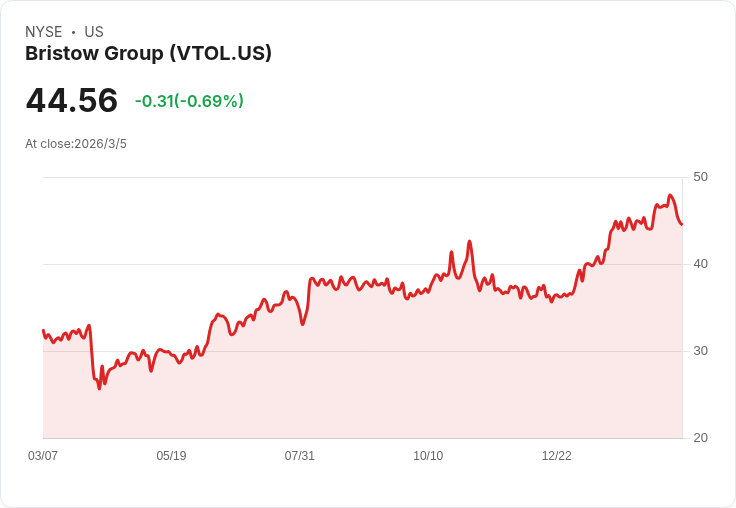Select the 03/07 date axis label
The width and height of the screenshot is (736, 508).
(x=43, y=456)
